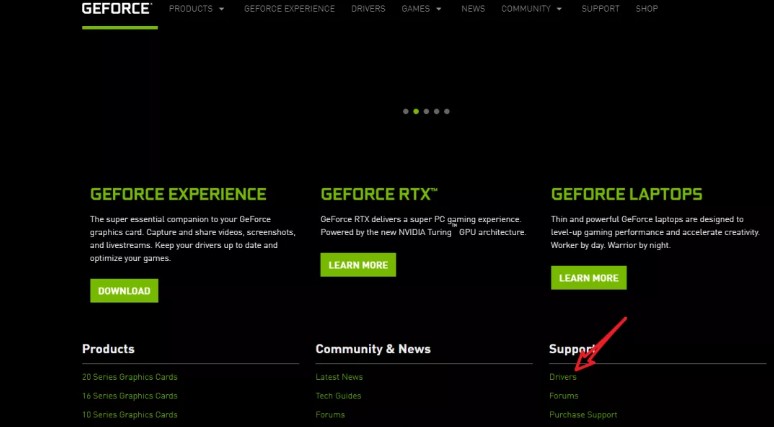Open the Tech Guides footer link

pyautogui.click(x=338, y=396)
